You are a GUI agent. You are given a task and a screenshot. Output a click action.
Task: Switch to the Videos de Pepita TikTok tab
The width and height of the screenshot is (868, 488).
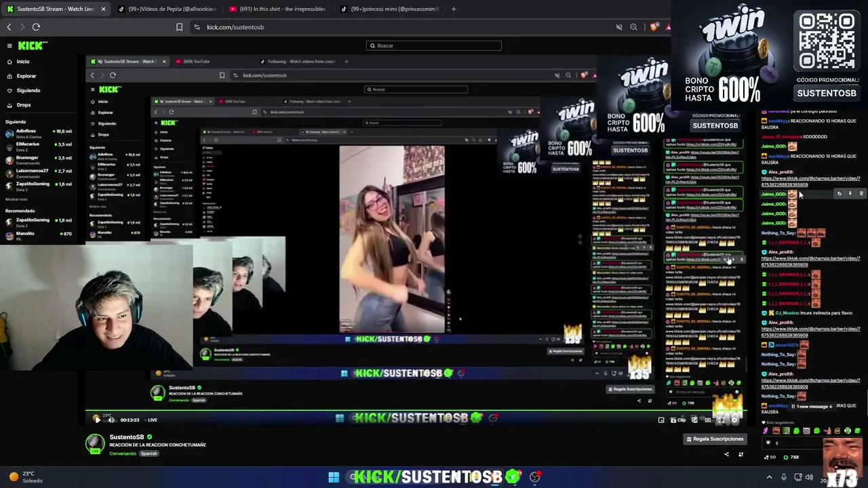point(166,9)
